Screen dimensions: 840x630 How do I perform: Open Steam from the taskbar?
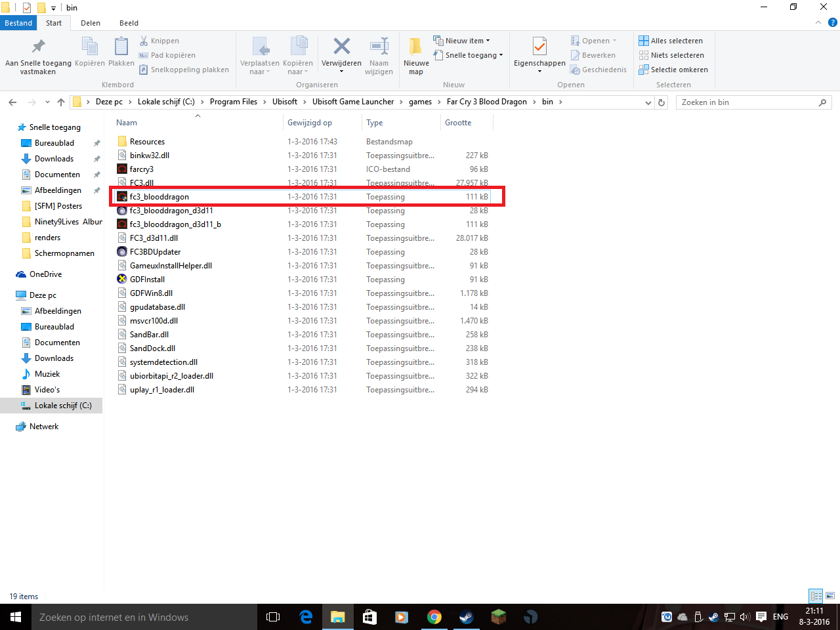[466, 617]
